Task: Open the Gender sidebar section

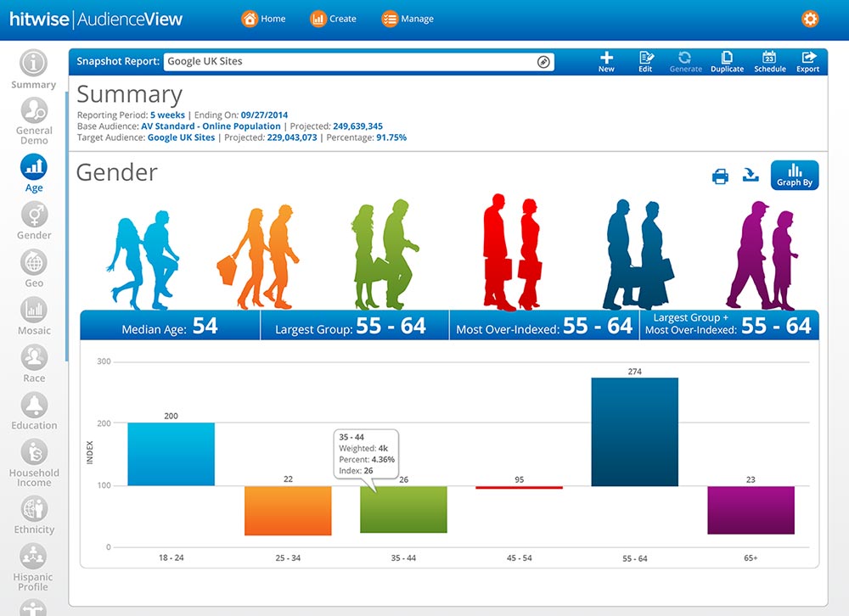Action: click(x=34, y=221)
